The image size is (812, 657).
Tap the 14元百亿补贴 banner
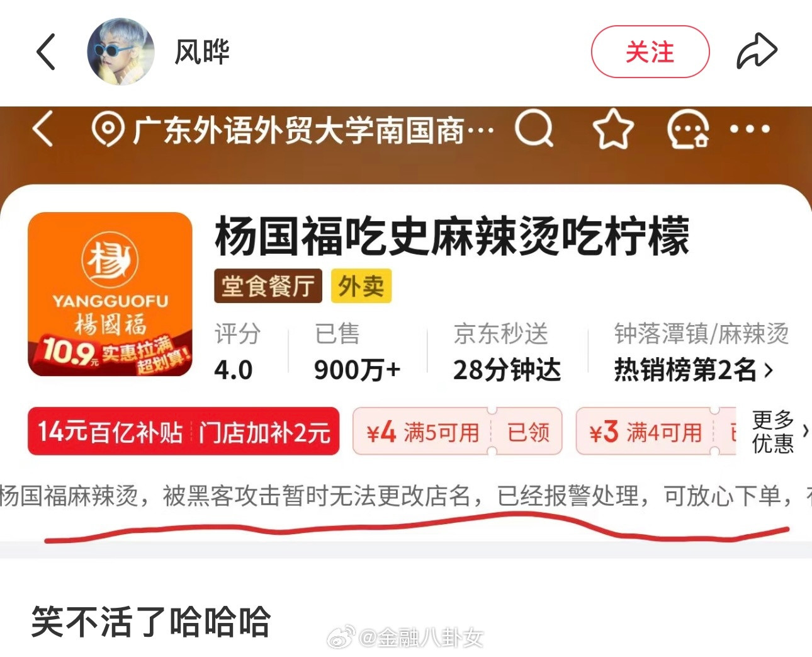[184, 431]
